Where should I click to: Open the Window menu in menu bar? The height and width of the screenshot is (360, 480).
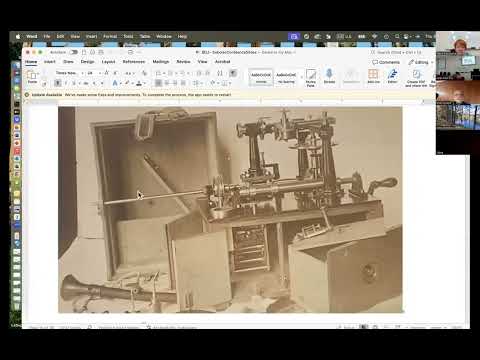point(164,36)
